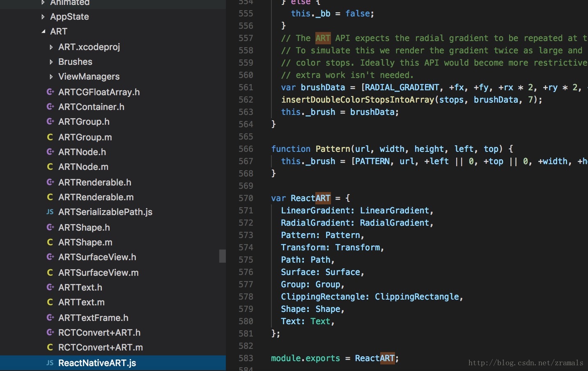Click 'brushData' variable on line 563
Screen dimensions: 588x371
372,112
